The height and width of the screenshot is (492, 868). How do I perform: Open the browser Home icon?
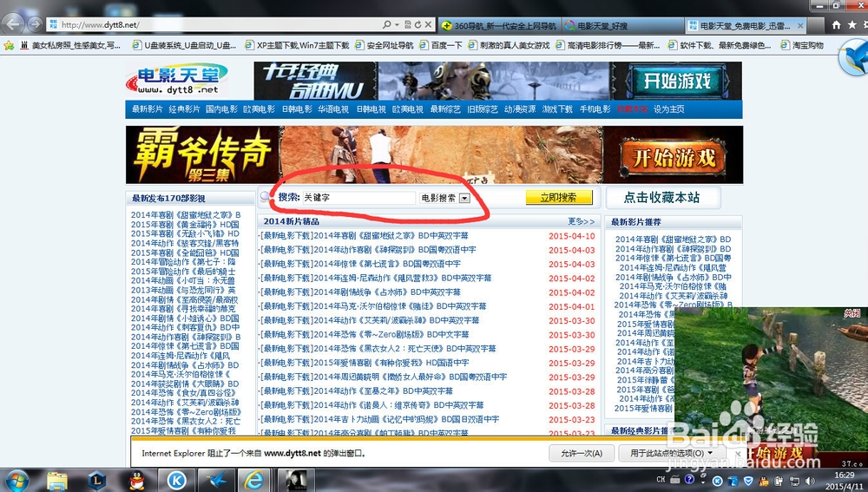[837, 25]
